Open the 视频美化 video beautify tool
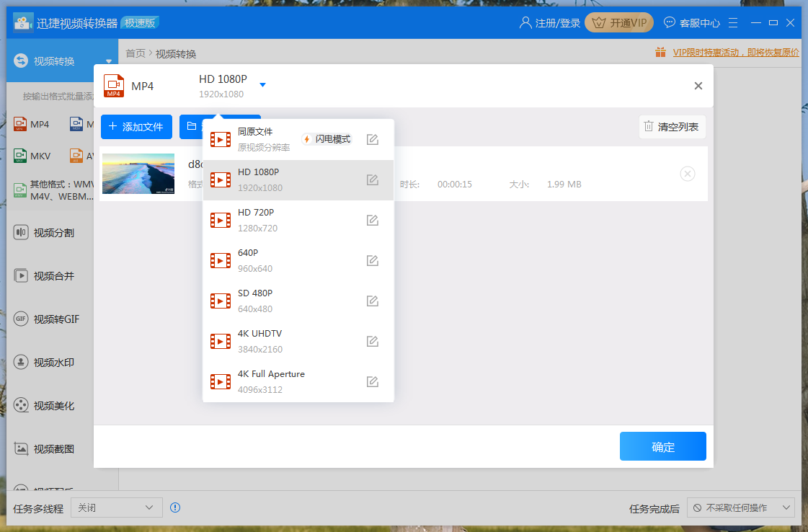The height and width of the screenshot is (532, 808). (43, 405)
